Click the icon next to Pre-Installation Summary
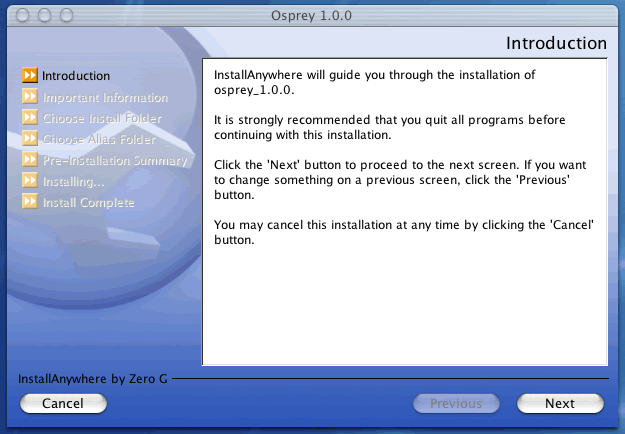The height and width of the screenshot is (434, 625). 30,161
